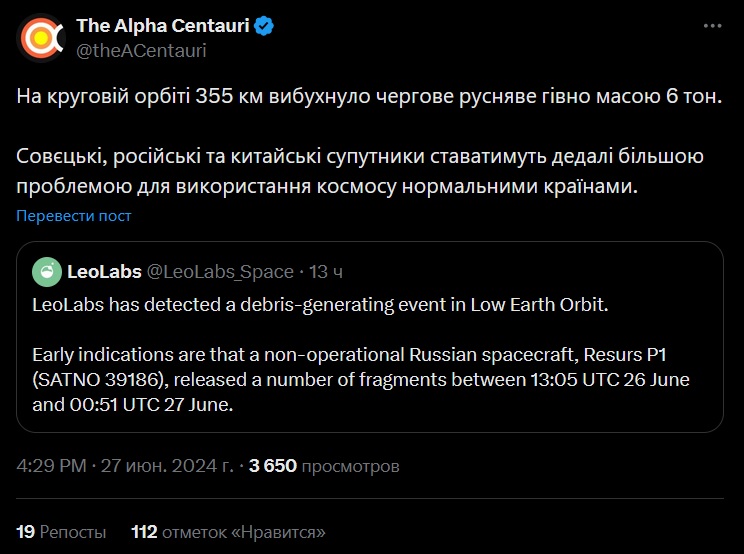Screen dimensions: 744x554
Task: Click the 4:29 PM post time
Action: click(x=49, y=466)
